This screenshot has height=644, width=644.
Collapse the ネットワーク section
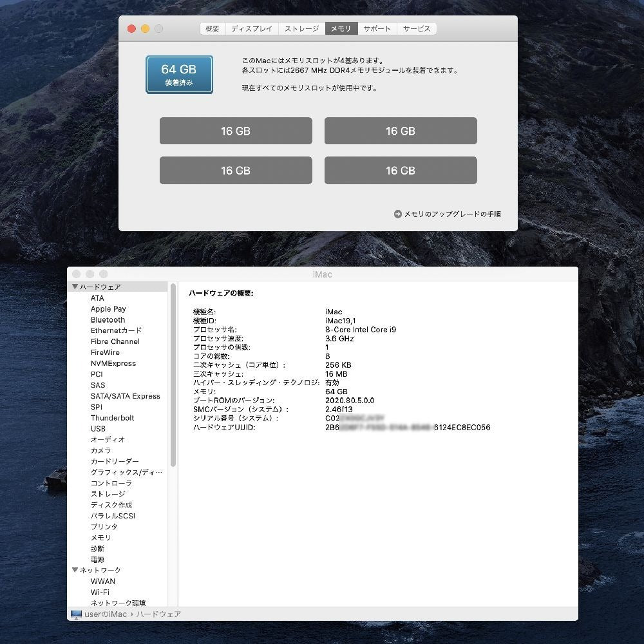point(75,570)
